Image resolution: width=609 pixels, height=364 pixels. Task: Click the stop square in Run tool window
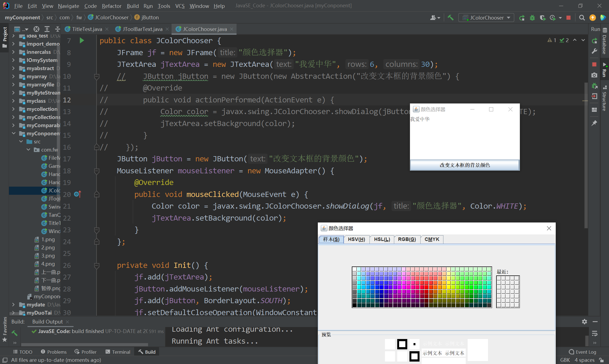[594, 64]
